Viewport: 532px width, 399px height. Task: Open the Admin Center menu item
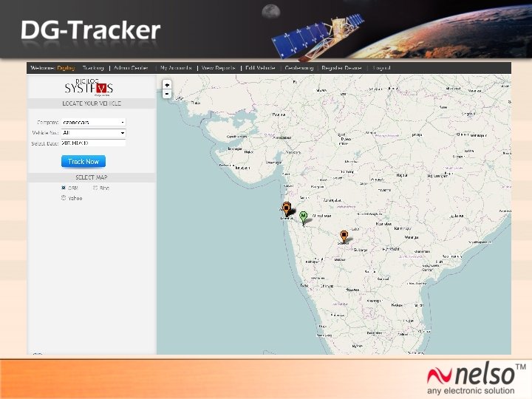tap(131, 68)
